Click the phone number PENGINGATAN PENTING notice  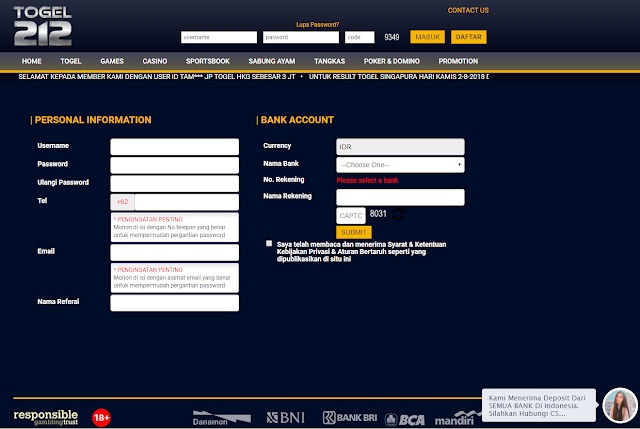[175, 227]
